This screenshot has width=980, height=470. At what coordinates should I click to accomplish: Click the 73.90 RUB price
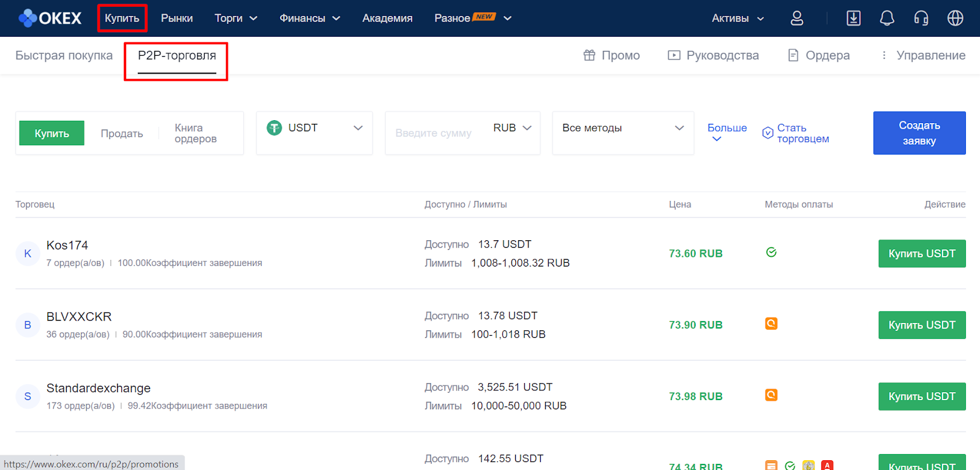[x=696, y=325]
